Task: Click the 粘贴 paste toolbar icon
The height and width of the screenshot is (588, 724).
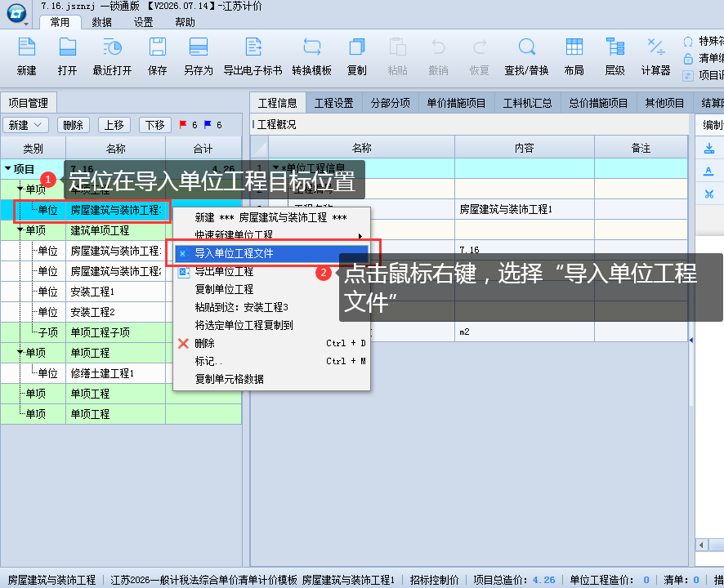Action: 397,47
